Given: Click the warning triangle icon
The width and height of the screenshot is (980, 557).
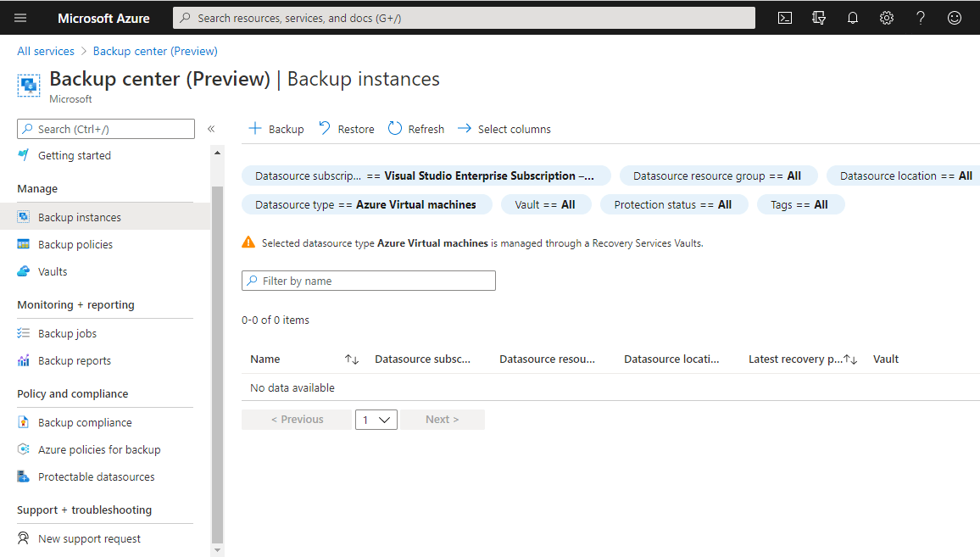Looking at the screenshot, I should click(x=248, y=242).
